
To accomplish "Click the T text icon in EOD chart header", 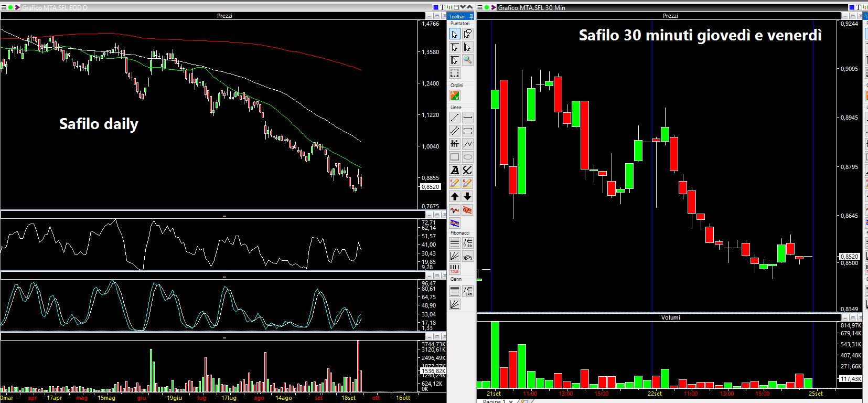I will coord(442,7).
